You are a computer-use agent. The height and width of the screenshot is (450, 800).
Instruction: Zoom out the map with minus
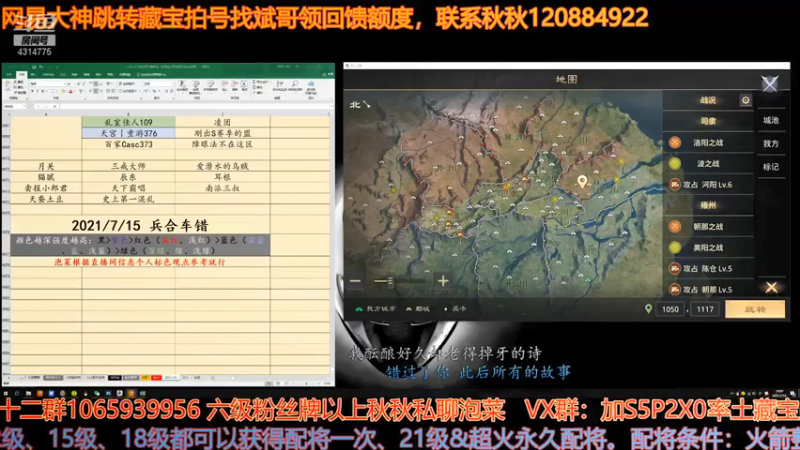[x=355, y=281]
